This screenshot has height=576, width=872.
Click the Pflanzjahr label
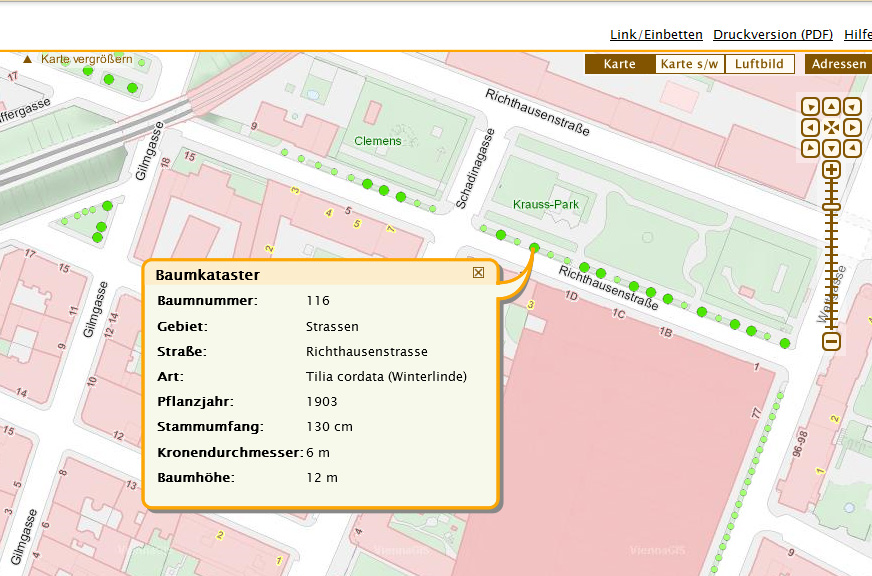click(195, 401)
